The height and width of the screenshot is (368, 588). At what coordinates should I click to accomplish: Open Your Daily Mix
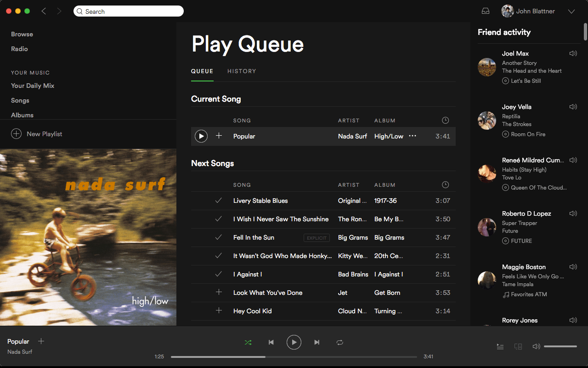click(33, 86)
